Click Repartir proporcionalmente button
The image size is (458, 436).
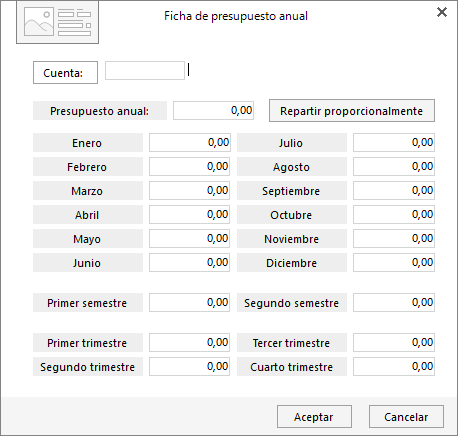352,110
